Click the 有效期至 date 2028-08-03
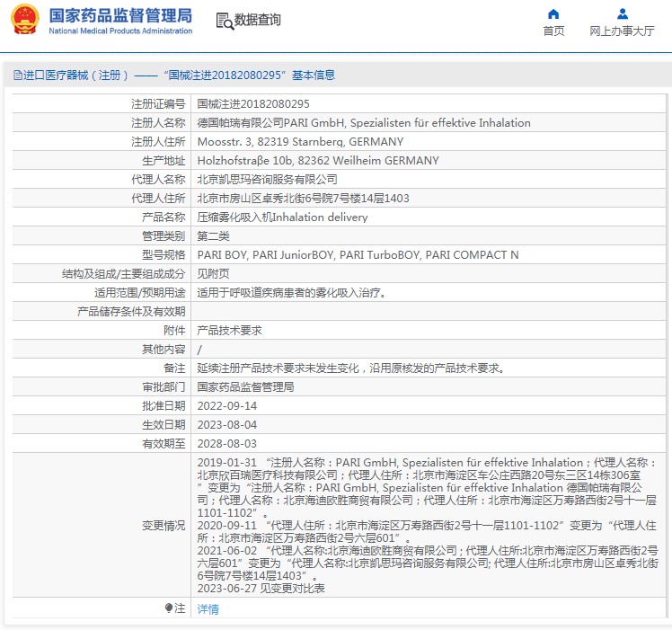The image size is (672, 630). tap(226, 443)
